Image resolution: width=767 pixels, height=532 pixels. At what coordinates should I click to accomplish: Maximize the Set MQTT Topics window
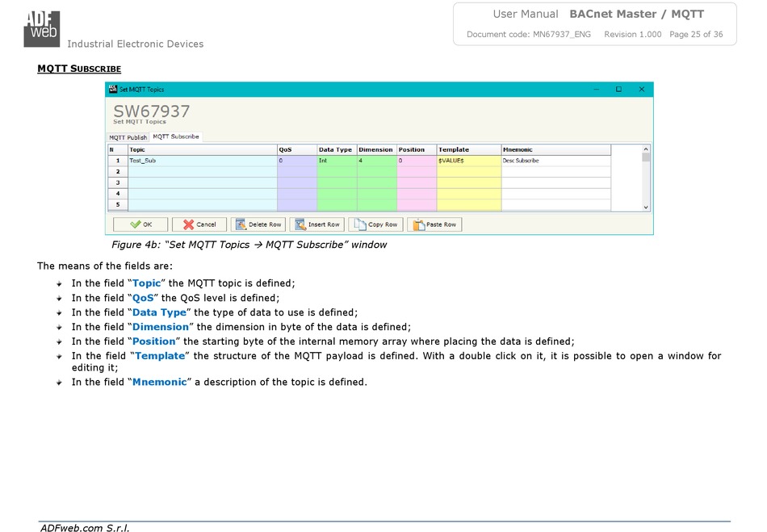click(618, 90)
